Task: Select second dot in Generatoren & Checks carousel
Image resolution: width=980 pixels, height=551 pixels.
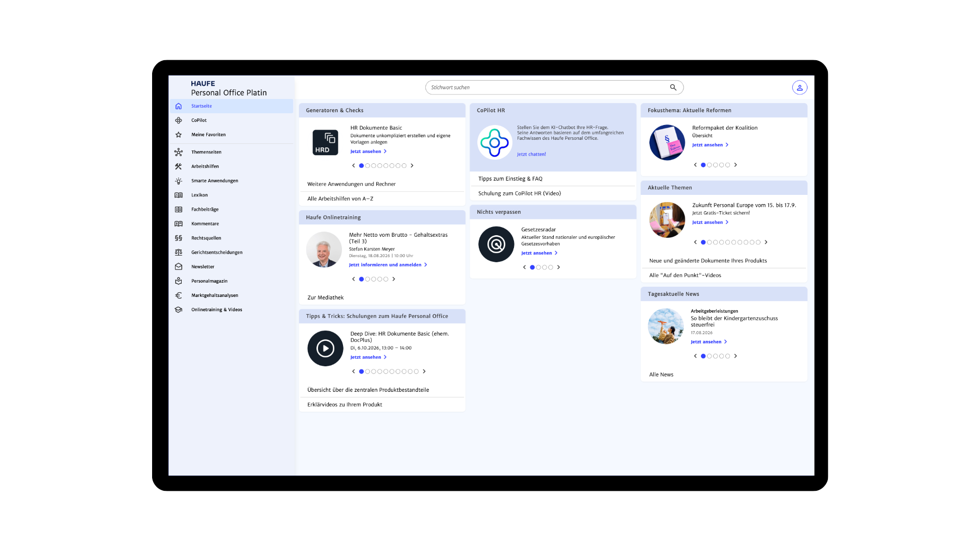Action: (367, 166)
